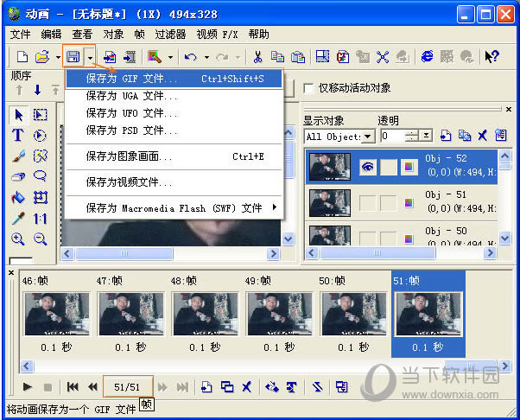Enable 仅移动活动对象 checkbox
The width and height of the screenshot is (520, 420).
308,88
